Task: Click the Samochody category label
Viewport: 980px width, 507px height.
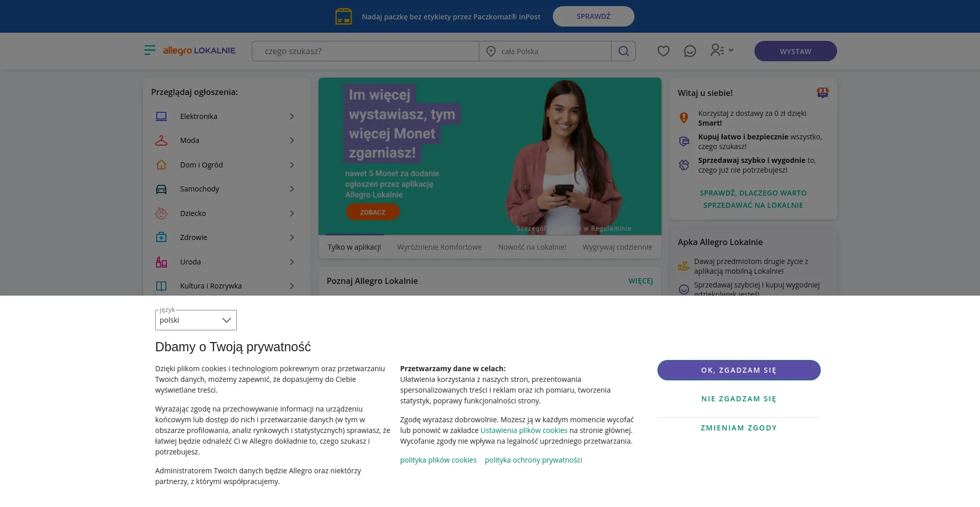Action: tap(200, 189)
